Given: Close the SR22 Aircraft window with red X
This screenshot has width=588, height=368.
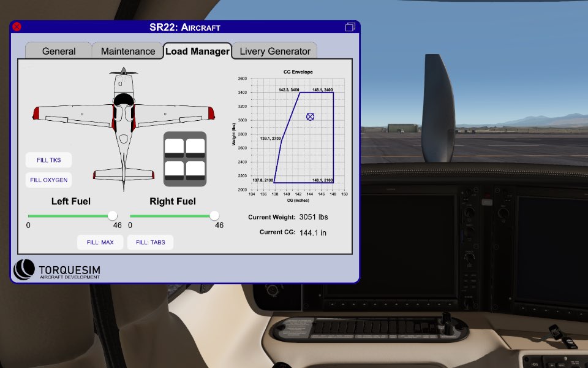Looking at the screenshot, I should coord(17,26).
